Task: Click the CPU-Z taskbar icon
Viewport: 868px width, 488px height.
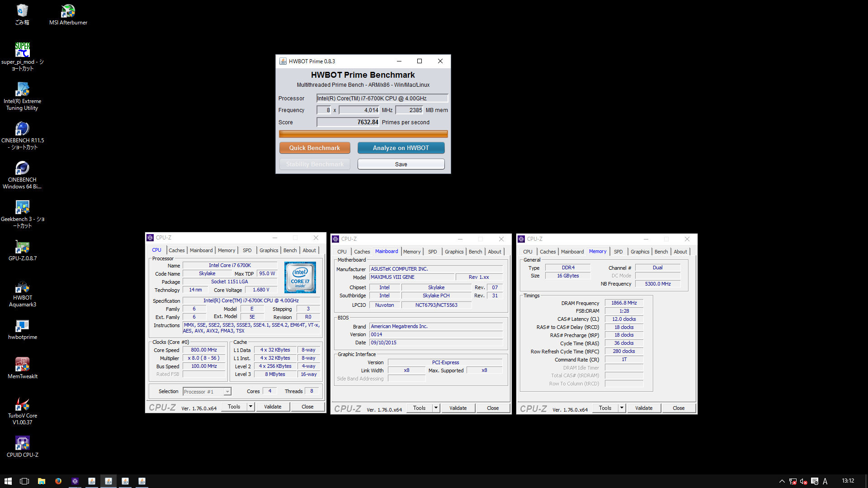Action: [x=75, y=481]
